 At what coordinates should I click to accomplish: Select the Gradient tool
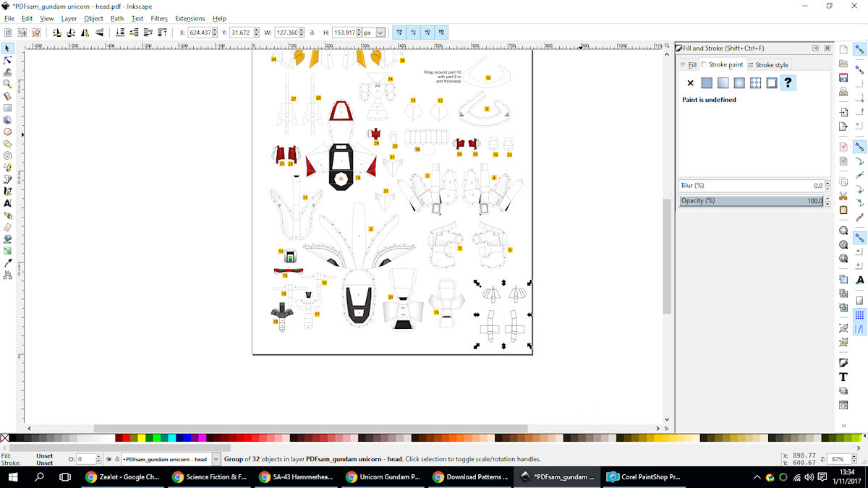click(7, 251)
